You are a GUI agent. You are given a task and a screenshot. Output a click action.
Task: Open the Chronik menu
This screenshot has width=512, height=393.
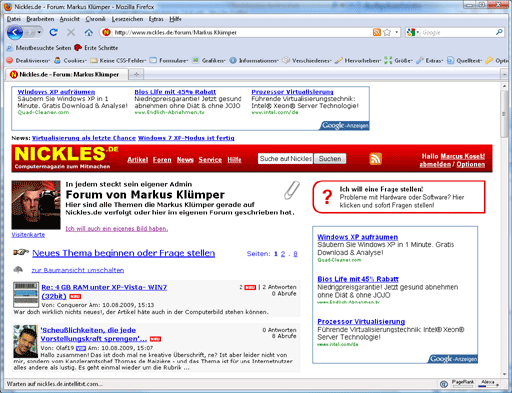click(95, 19)
